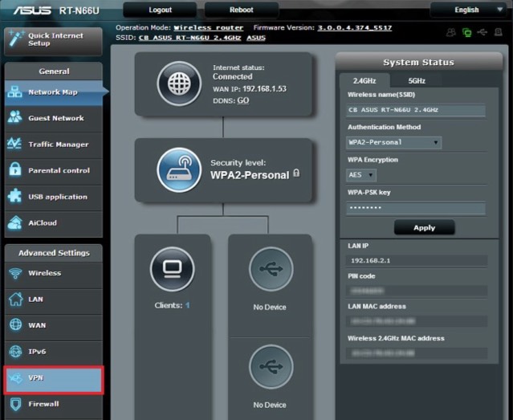Click the Network Map sidebar icon
The width and height of the screenshot is (513, 420).
14,92
